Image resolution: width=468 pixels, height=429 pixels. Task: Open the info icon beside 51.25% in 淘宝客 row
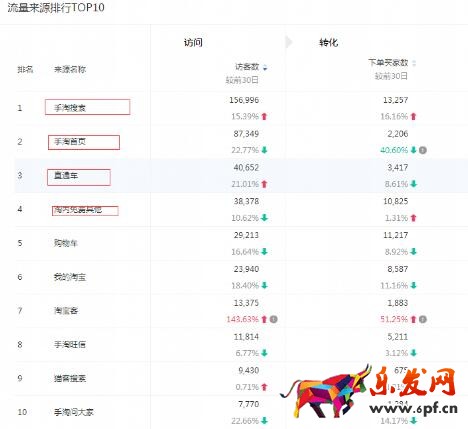423,319
